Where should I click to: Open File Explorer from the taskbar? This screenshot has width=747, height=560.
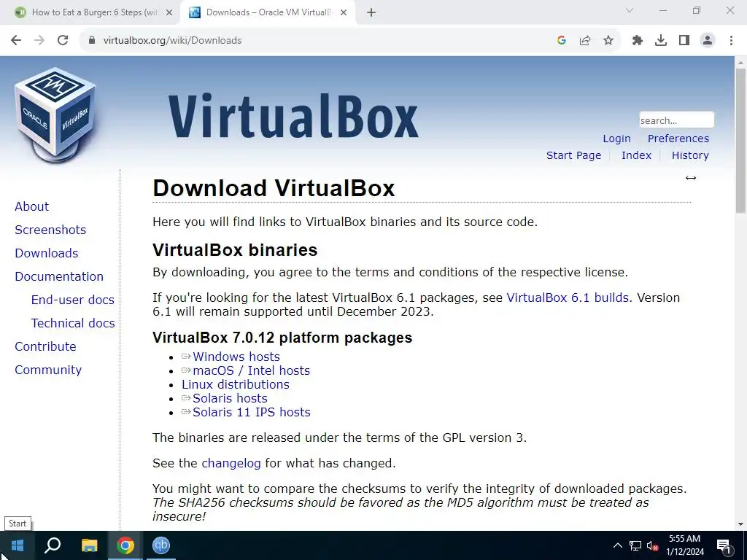pyautogui.click(x=89, y=545)
